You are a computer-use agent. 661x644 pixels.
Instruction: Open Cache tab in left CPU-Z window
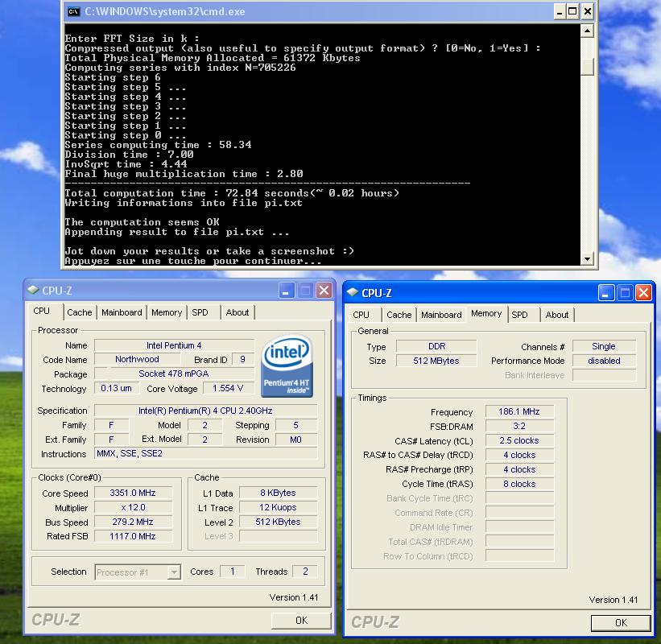79,312
